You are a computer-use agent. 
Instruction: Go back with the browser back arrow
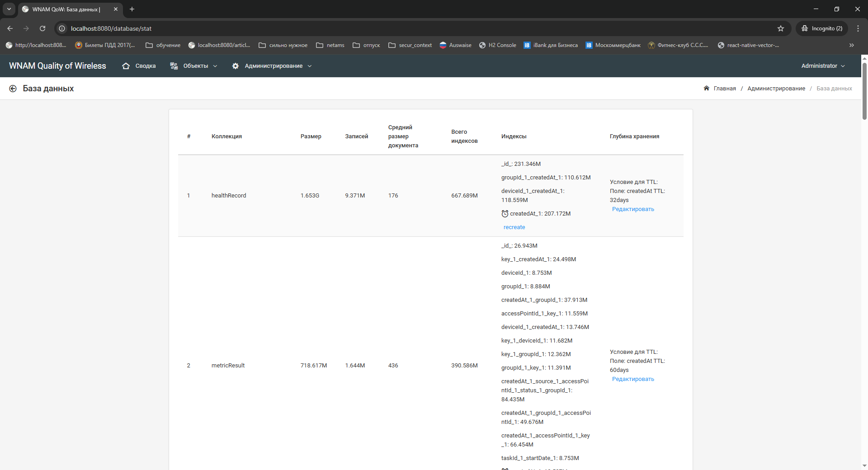tap(10, 28)
